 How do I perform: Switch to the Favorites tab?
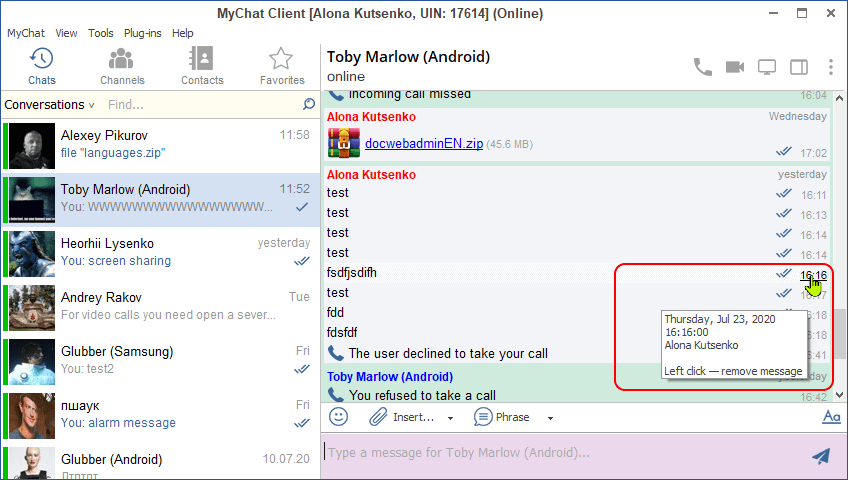(x=282, y=66)
